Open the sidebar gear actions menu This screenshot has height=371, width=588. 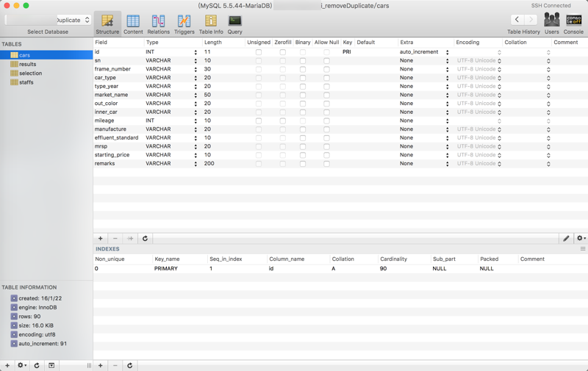tap(22, 365)
